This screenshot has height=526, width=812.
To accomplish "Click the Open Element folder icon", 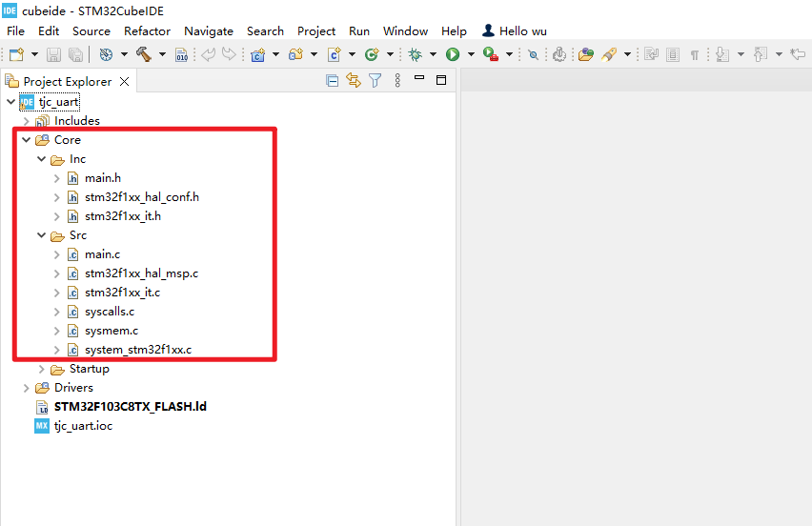I will coord(585,55).
